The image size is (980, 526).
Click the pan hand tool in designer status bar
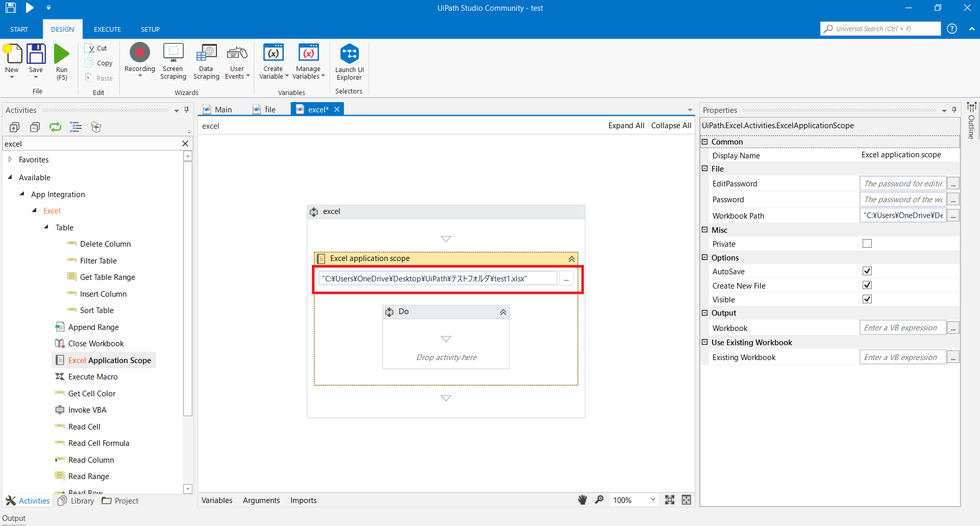click(582, 500)
